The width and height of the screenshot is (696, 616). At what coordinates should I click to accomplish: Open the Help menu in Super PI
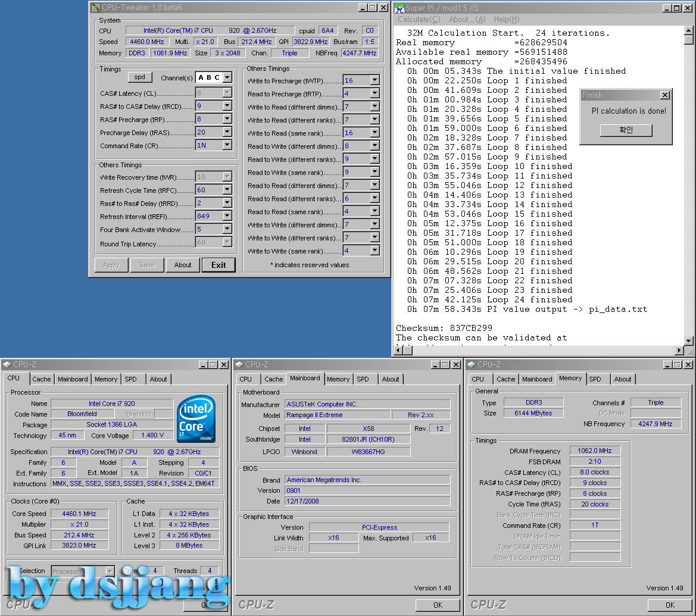[507, 20]
